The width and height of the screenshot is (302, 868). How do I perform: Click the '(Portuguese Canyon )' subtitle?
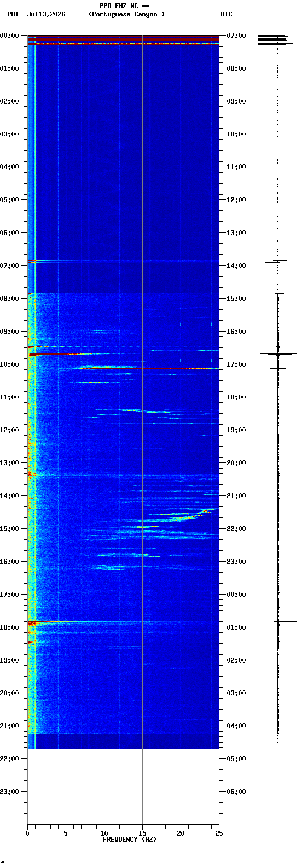(x=126, y=14)
